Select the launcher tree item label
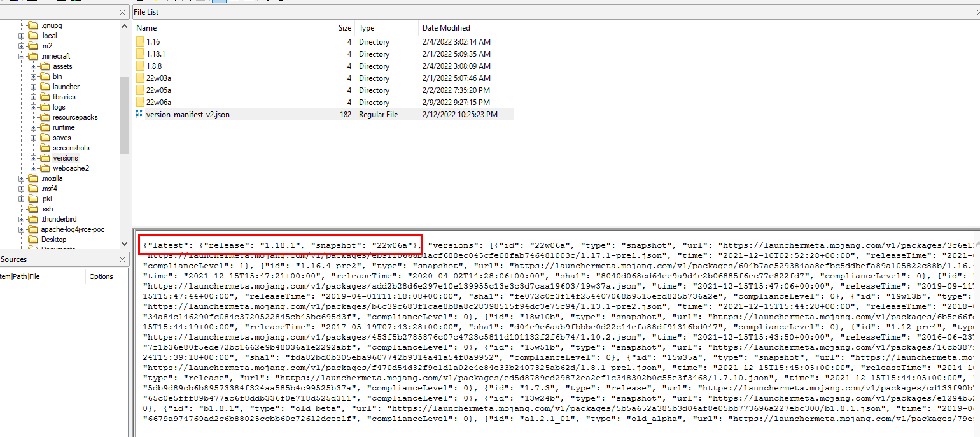 point(66,87)
